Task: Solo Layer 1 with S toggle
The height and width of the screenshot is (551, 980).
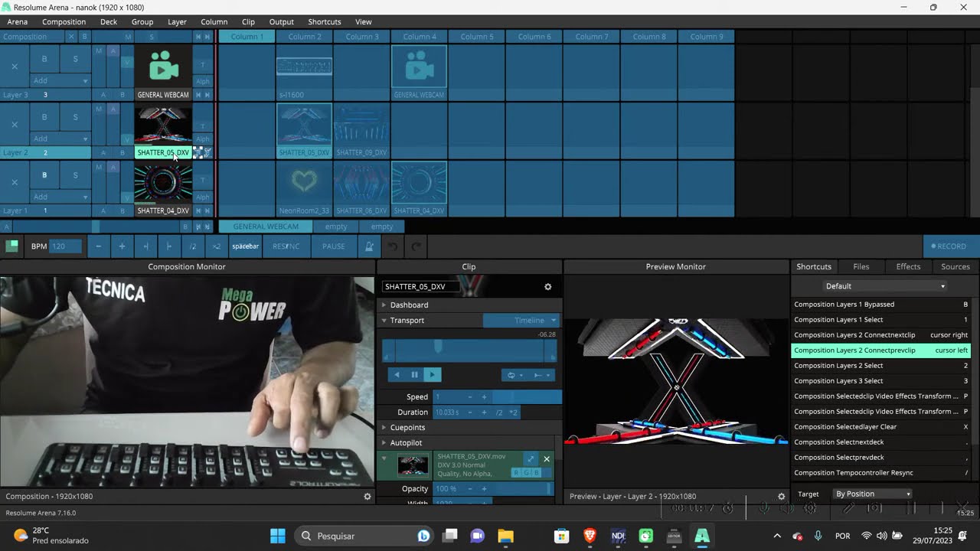Action: 75,175
